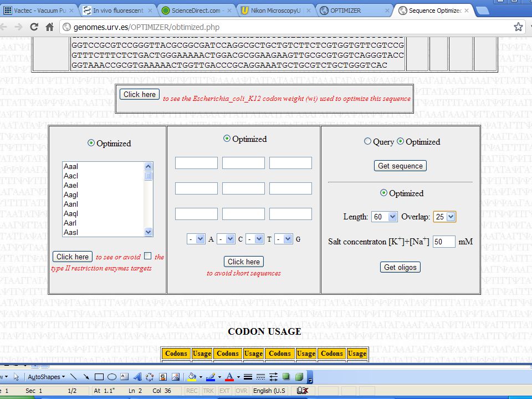The height and width of the screenshot is (399, 532).
Task: Open the A nucleotide count dropdown
Action: (x=196, y=239)
